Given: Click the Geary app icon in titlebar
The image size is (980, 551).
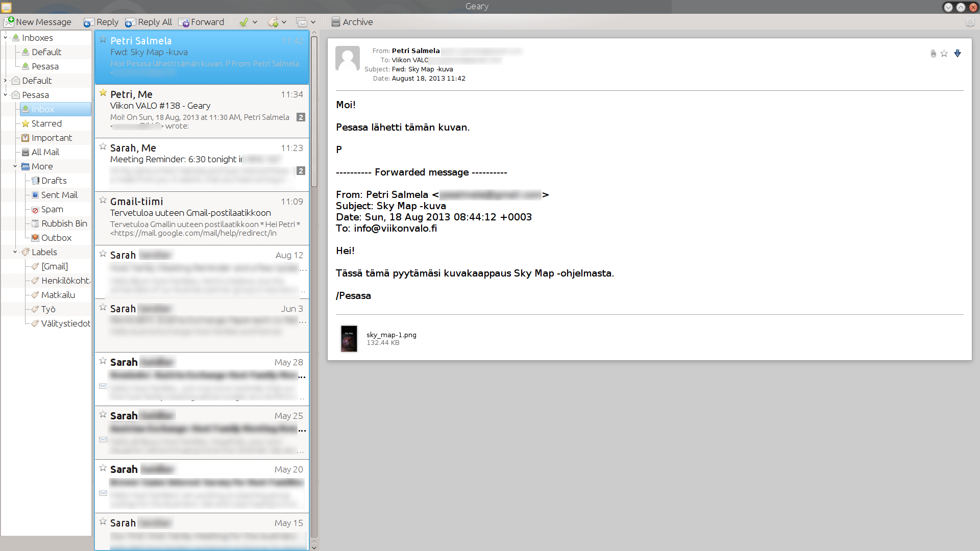Looking at the screenshot, I should point(6,7).
